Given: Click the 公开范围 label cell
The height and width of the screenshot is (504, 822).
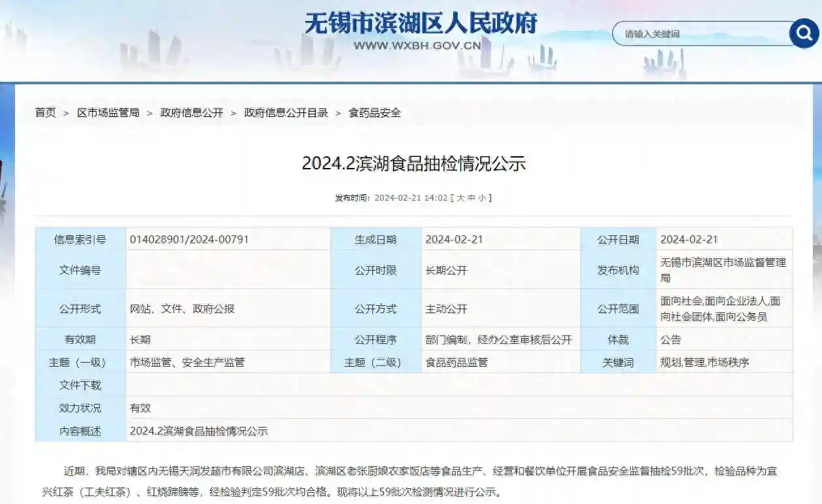Looking at the screenshot, I should click(x=618, y=309).
